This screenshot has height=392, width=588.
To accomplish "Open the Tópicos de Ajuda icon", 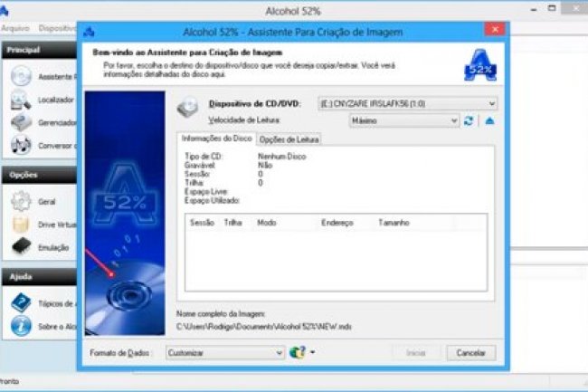I will pos(22,303).
